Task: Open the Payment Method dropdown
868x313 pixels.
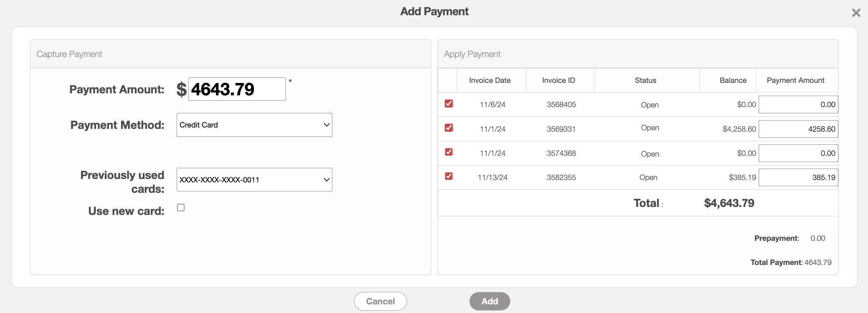Action: [254, 125]
